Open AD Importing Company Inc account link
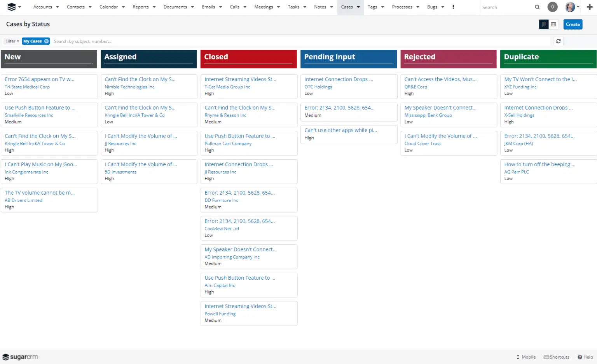 [232, 257]
